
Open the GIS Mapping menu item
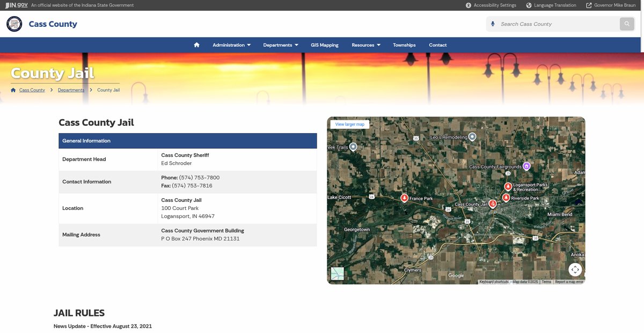pyautogui.click(x=325, y=45)
